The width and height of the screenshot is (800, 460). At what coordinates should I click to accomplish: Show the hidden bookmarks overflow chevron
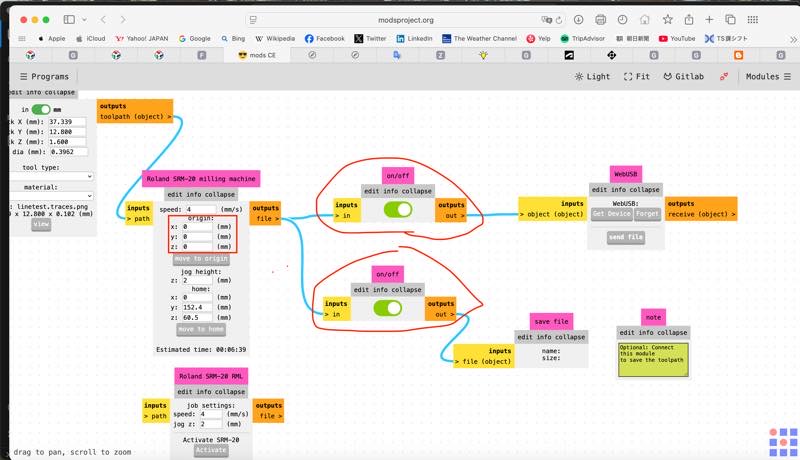pos(793,39)
